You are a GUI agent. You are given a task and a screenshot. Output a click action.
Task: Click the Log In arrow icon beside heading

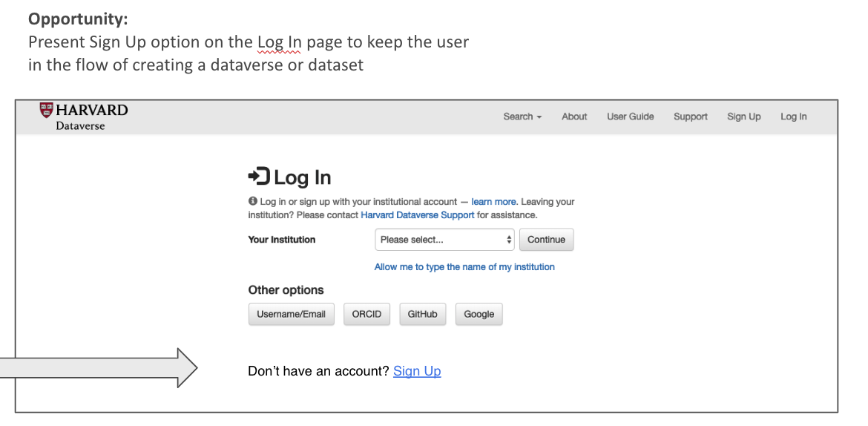point(258,177)
